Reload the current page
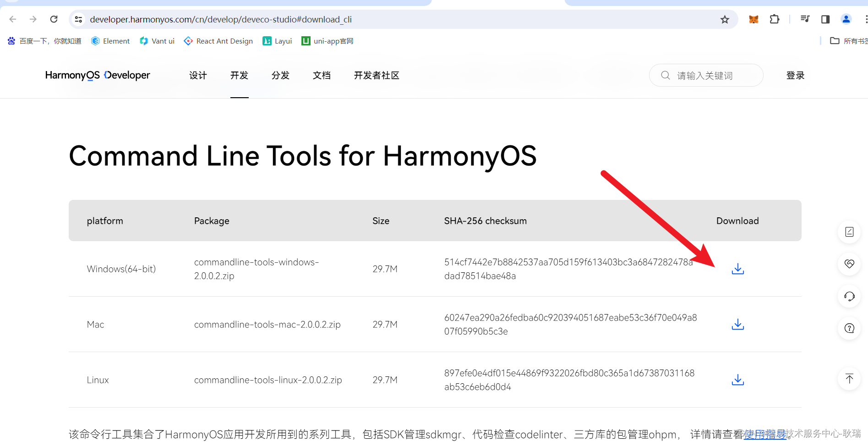Screen dimensions: 868x442 coord(54,19)
